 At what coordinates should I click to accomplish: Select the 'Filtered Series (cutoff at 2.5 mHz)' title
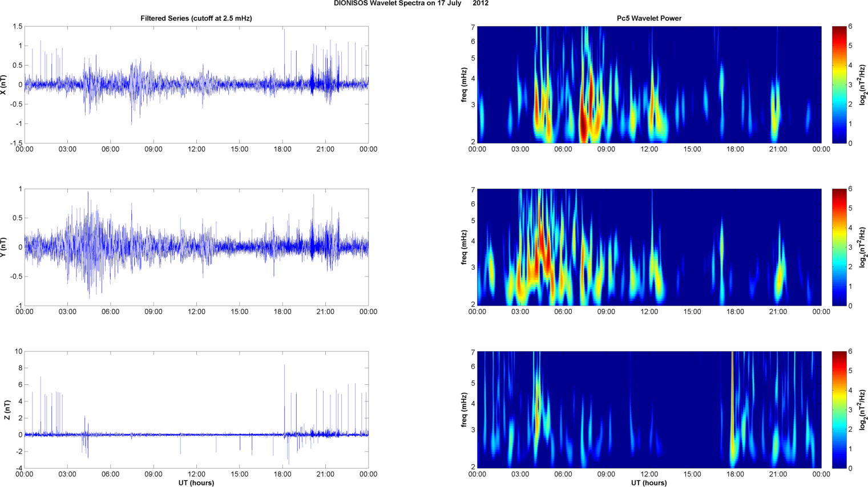coord(196,18)
